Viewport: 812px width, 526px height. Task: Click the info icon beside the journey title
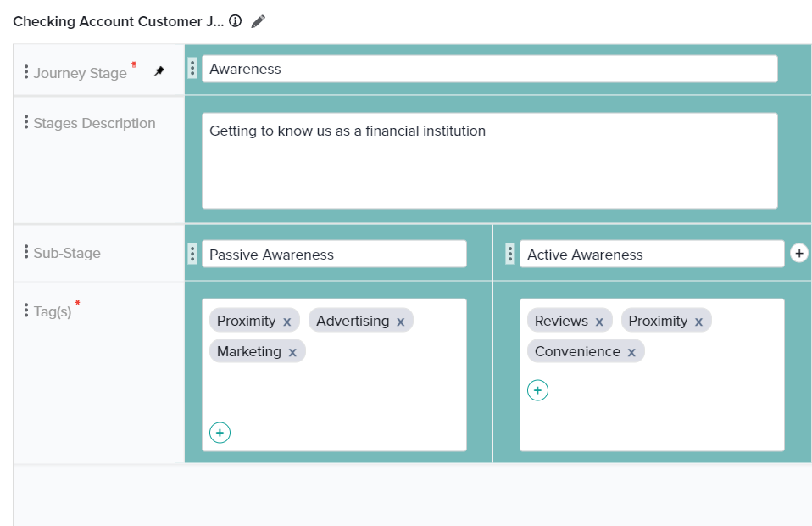pos(236,21)
